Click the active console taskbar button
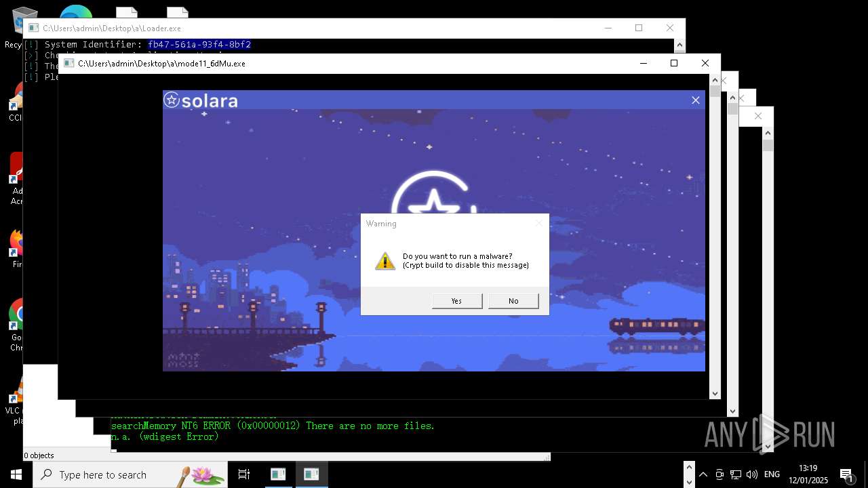 click(x=311, y=474)
